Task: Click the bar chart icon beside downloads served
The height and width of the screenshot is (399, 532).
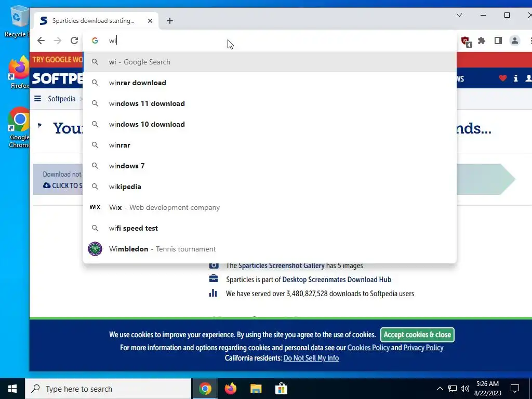Action: tap(213, 293)
